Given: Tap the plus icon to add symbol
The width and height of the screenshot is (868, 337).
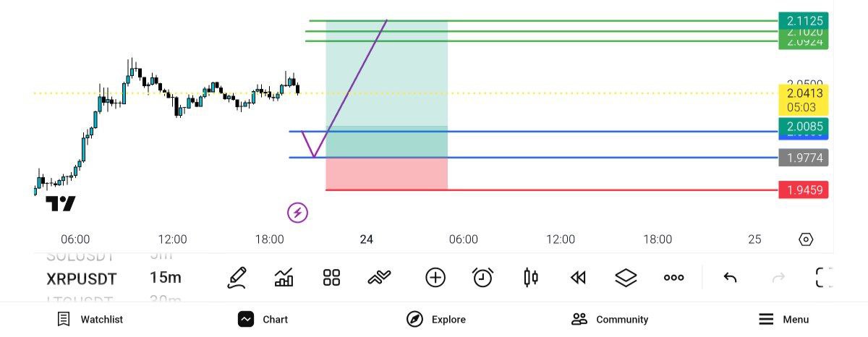Looking at the screenshot, I should click(435, 278).
